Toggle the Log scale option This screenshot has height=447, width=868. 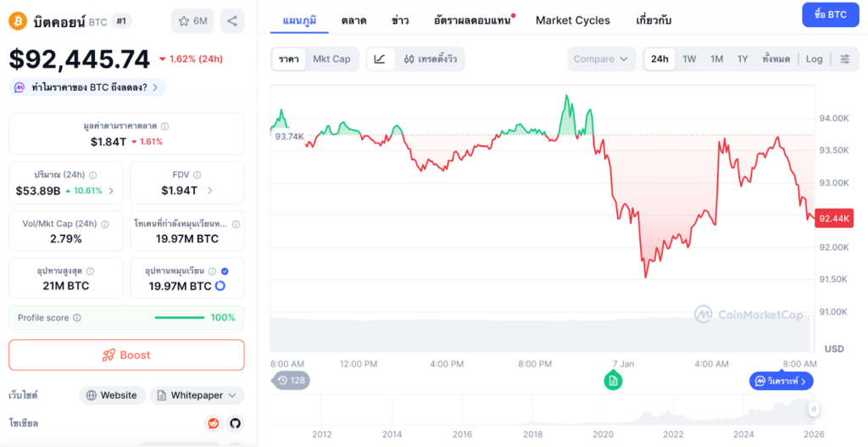(814, 59)
